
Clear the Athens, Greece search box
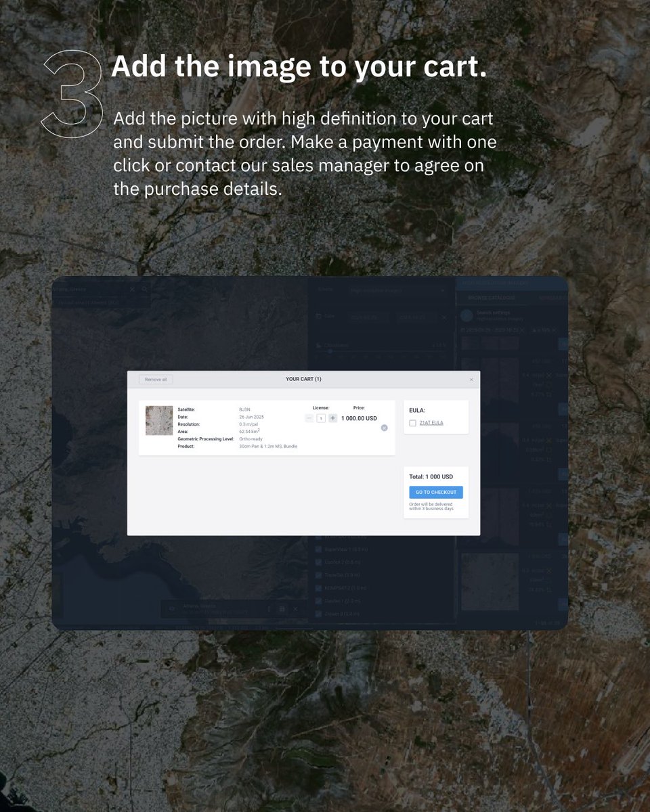coord(132,289)
